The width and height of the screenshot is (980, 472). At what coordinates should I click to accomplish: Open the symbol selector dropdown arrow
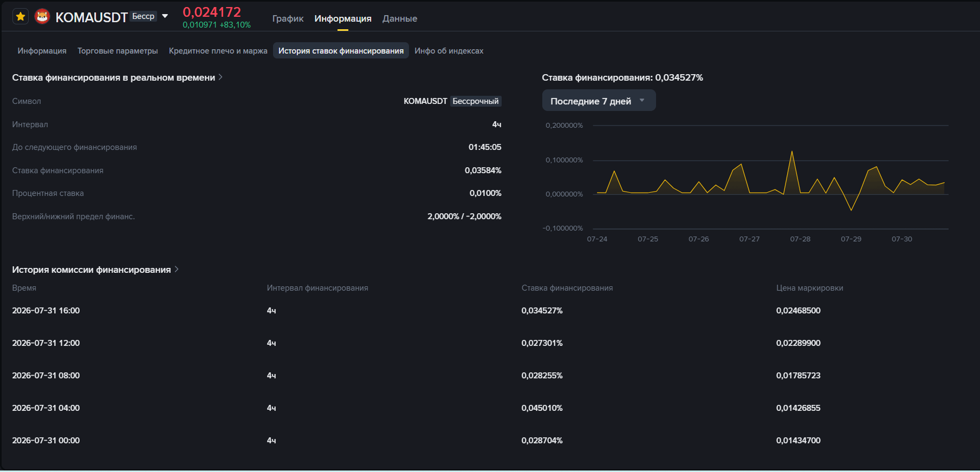point(165,16)
